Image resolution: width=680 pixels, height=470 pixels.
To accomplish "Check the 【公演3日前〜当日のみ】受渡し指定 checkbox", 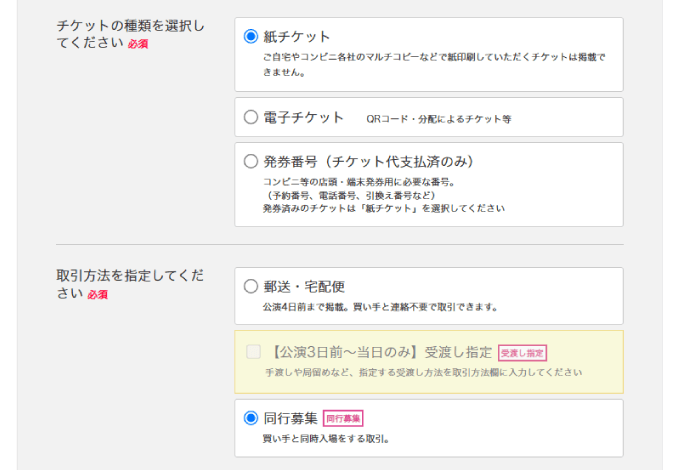I will pyautogui.click(x=253, y=352).
